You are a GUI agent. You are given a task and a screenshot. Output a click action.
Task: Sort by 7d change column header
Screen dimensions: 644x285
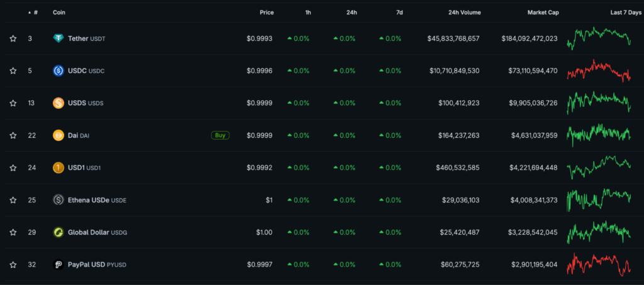click(399, 13)
